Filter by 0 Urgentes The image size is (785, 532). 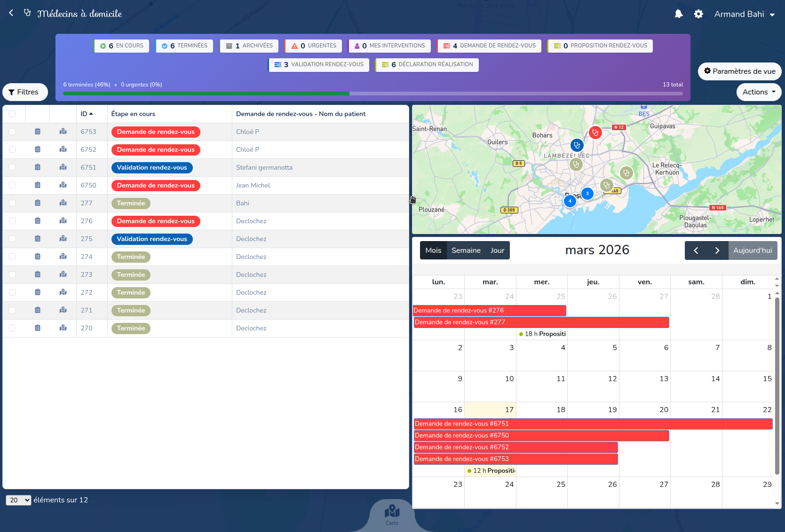tap(313, 46)
